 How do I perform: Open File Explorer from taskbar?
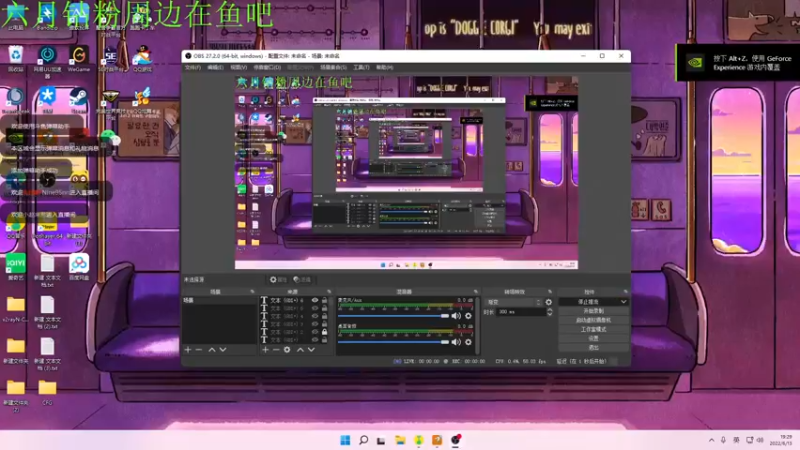(x=400, y=440)
